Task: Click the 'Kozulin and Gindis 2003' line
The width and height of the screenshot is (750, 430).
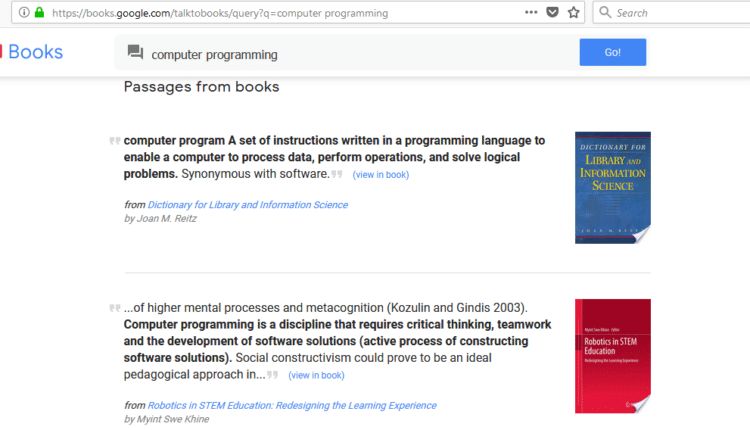Action: click(x=325, y=308)
